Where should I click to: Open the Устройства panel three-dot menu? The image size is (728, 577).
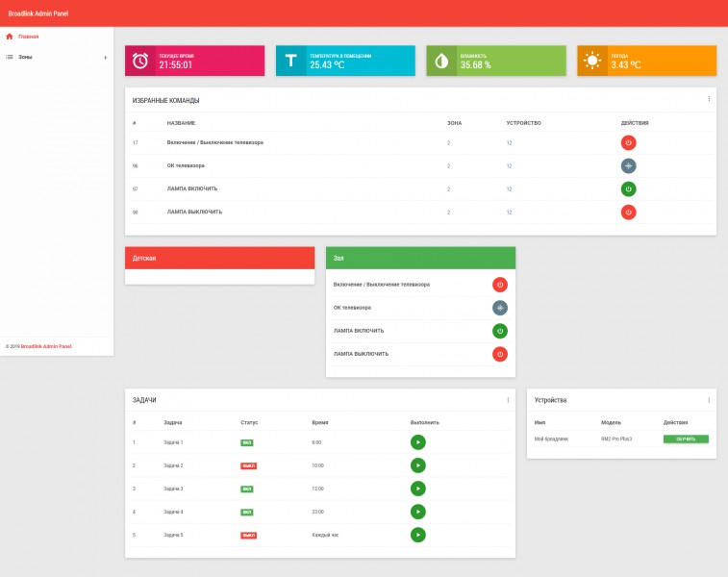click(x=709, y=400)
